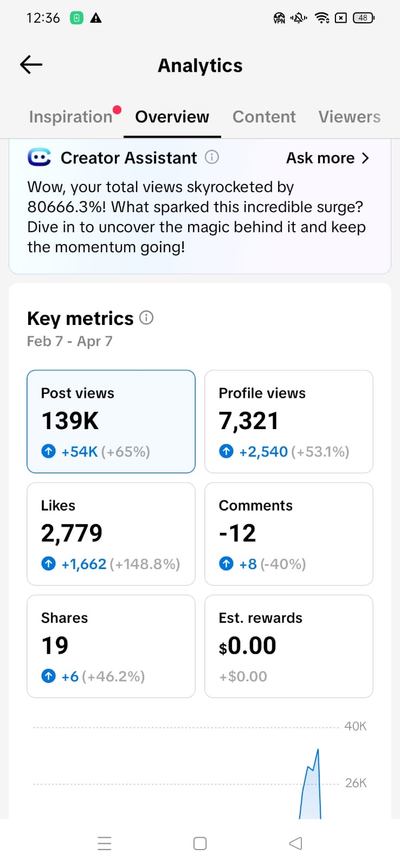Open the Content tab
The height and width of the screenshot is (868, 400).
point(264,117)
